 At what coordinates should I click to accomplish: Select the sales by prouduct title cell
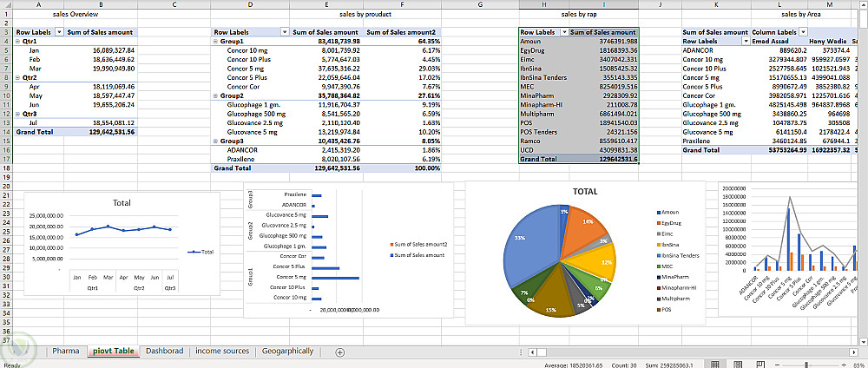365,15
